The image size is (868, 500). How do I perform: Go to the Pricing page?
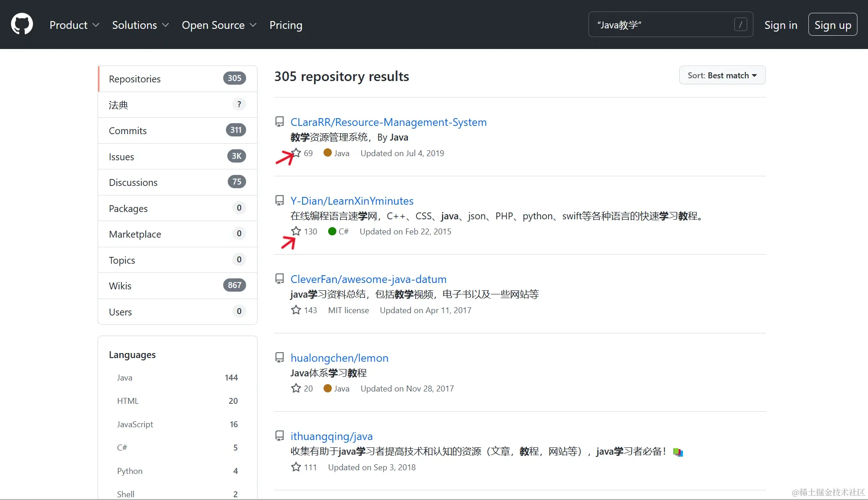click(x=286, y=25)
